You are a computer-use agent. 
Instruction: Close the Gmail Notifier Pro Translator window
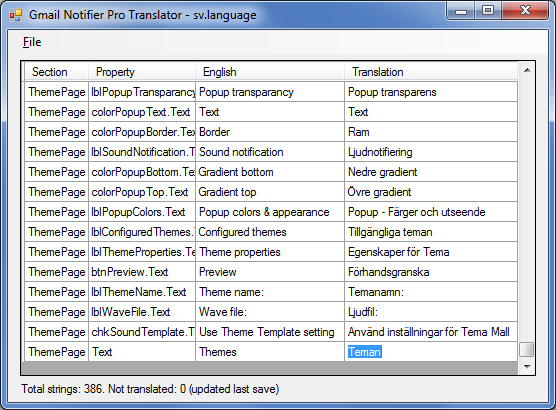(525, 11)
